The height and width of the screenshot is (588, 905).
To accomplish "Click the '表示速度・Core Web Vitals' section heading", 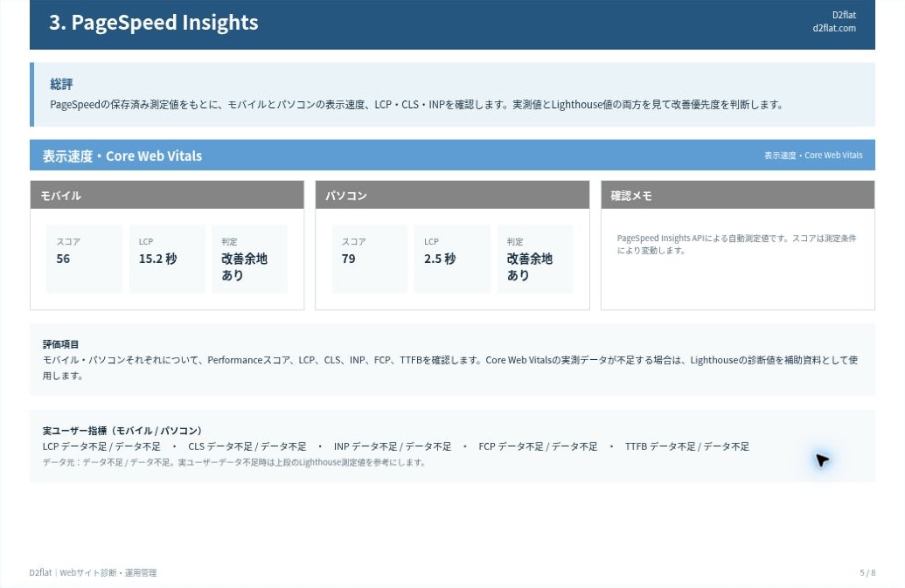I will (x=122, y=156).
